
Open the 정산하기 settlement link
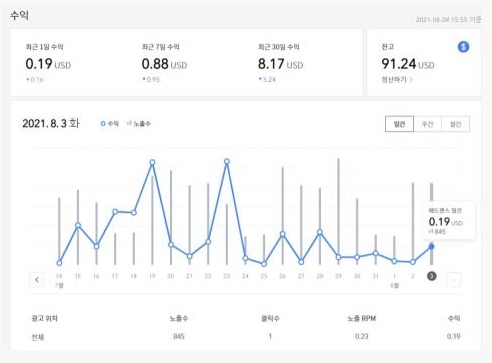397,80
